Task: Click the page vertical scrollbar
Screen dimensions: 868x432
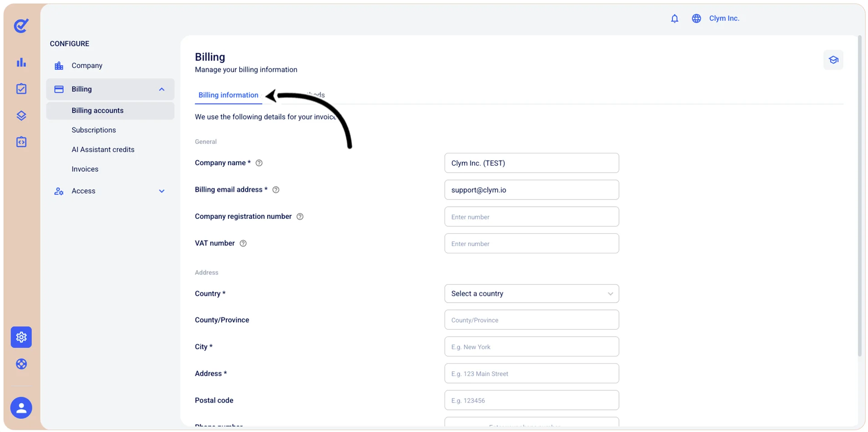Action: click(x=860, y=196)
